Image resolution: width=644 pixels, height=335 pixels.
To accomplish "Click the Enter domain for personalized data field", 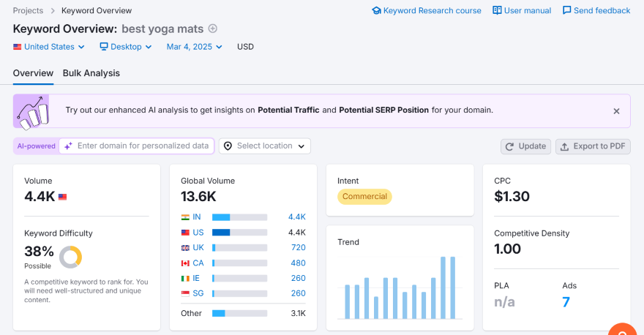I will [137, 146].
